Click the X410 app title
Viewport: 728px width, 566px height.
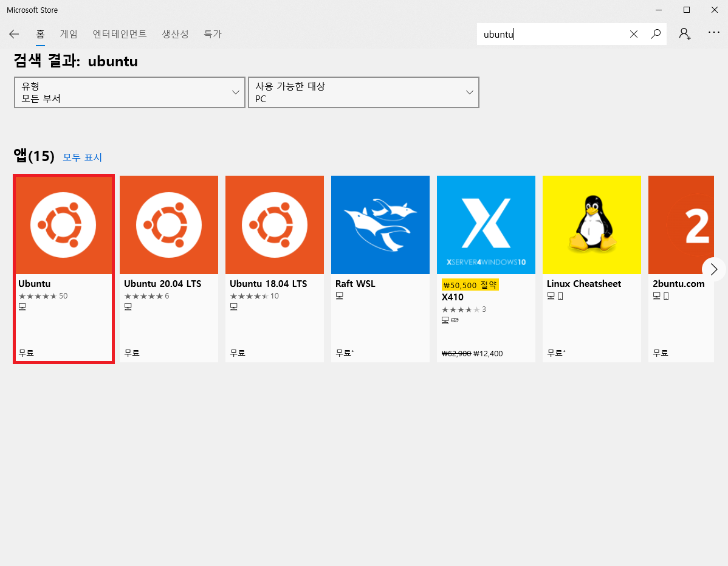coord(452,297)
